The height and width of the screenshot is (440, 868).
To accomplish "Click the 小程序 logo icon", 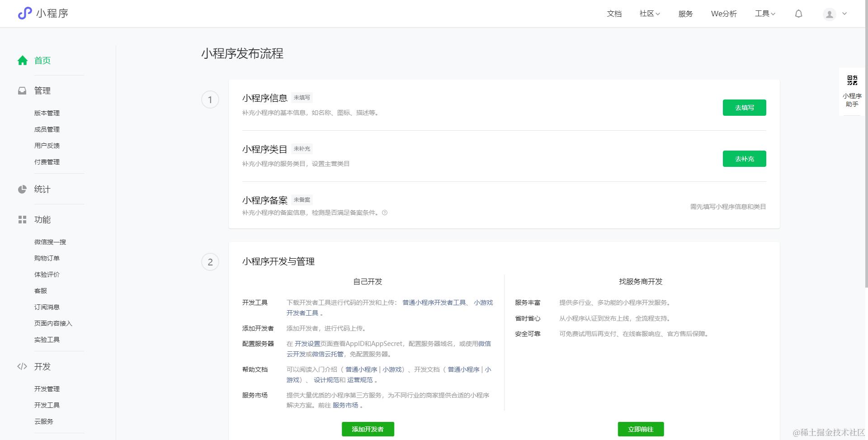I will pos(24,14).
